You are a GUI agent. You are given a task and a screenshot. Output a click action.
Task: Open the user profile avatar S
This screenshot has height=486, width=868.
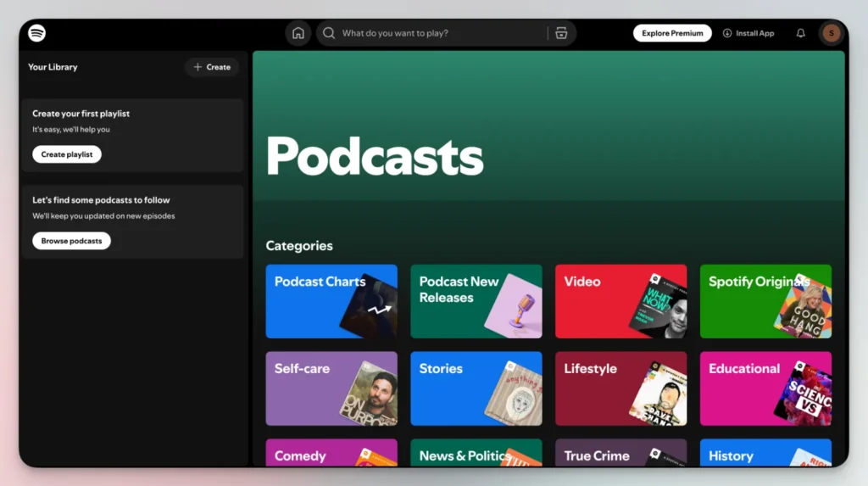pos(831,33)
